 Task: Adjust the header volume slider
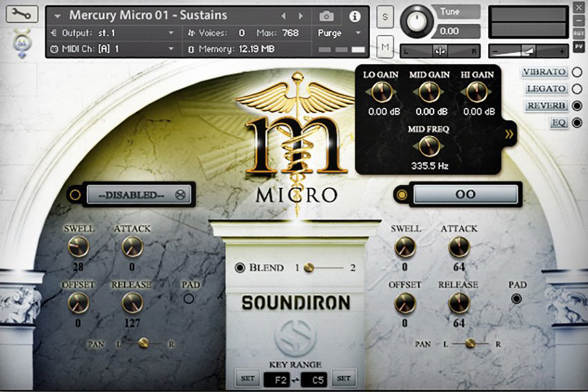pos(529,51)
